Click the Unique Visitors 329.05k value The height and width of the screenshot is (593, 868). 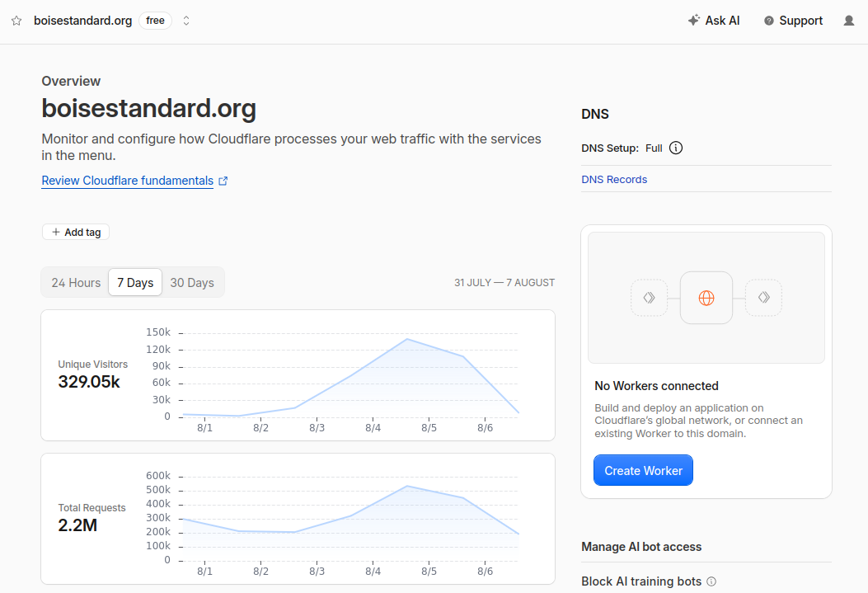coord(89,382)
